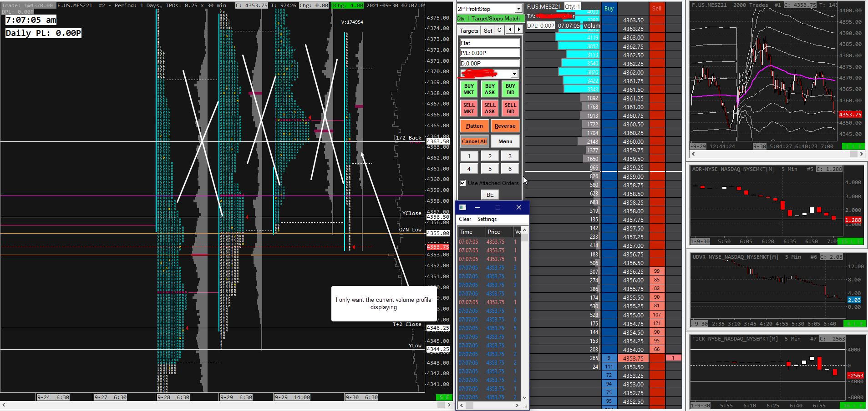Click the P/L: 0.00P field
Screen dimensions: 868x411
(x=490, y=53)
